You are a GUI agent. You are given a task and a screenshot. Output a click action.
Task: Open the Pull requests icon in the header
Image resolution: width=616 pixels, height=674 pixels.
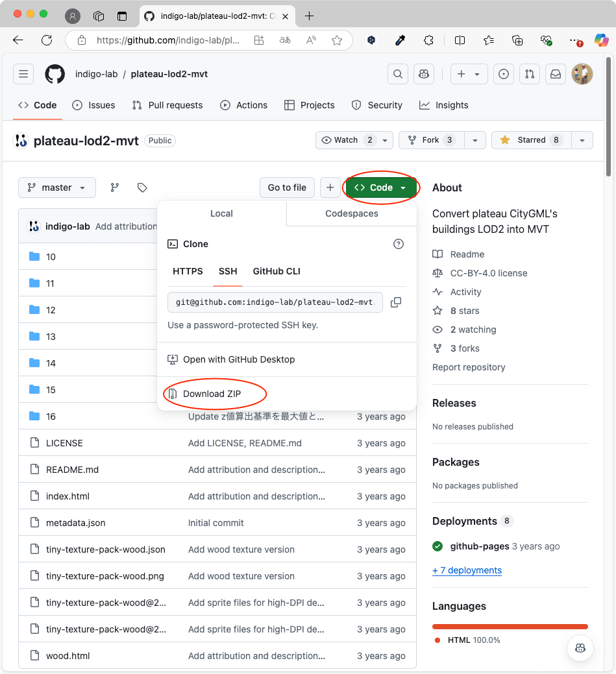pyautogui.click(x=530, y=74)
